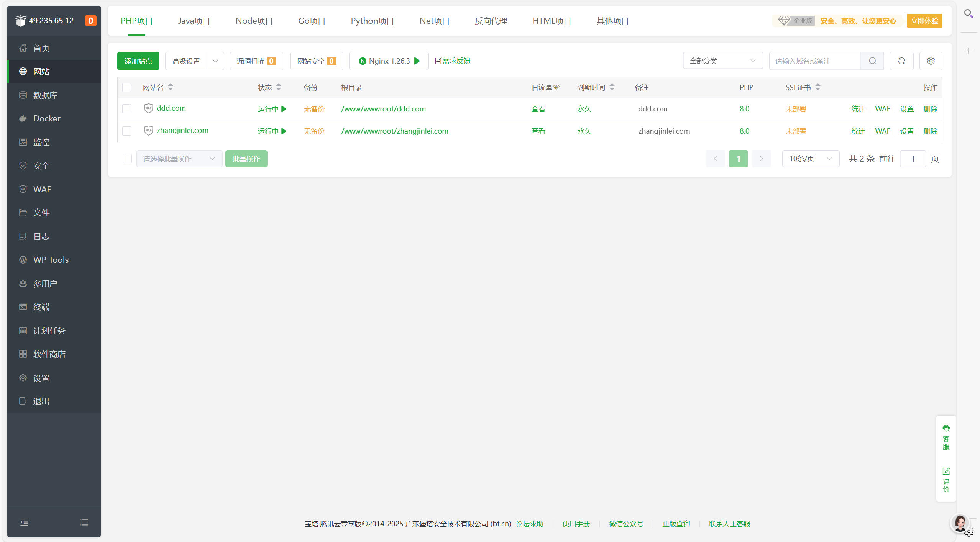
Task: Sort the table by 网站名 column
Action: pos(171,87)
